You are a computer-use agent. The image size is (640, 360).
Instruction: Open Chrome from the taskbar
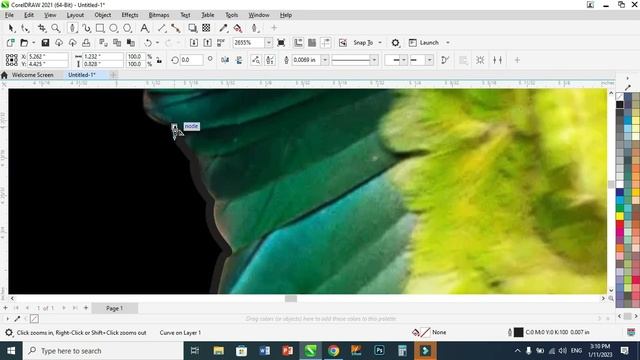(333, 351)
